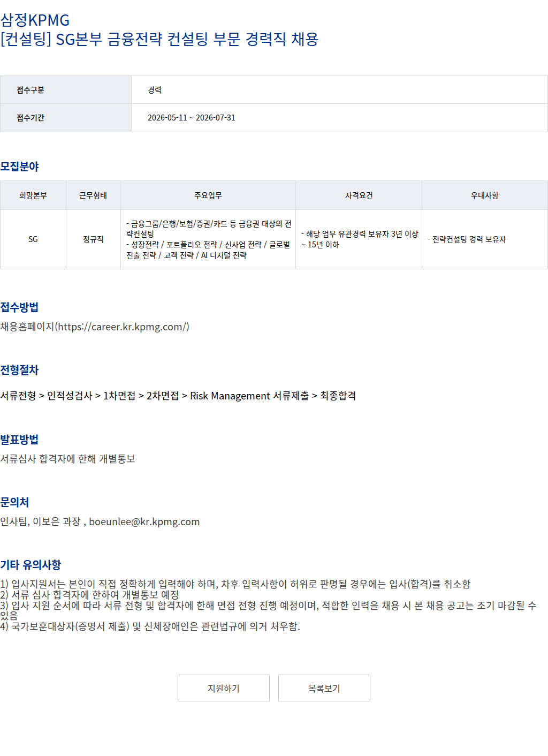The height and width of the screenshot is (756, 548).
Task: Click the 주요업무 column header
Action: 208,195
